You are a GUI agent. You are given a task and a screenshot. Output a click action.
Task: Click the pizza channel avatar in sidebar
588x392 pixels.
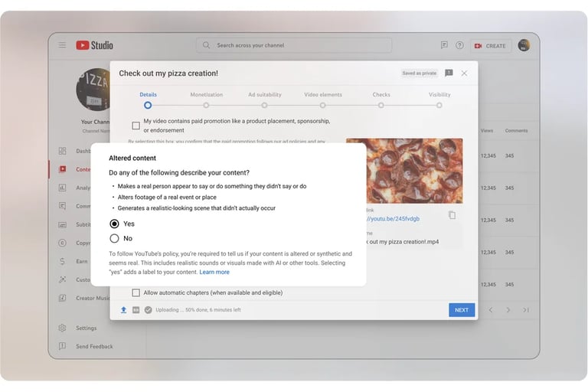[93, 90]
